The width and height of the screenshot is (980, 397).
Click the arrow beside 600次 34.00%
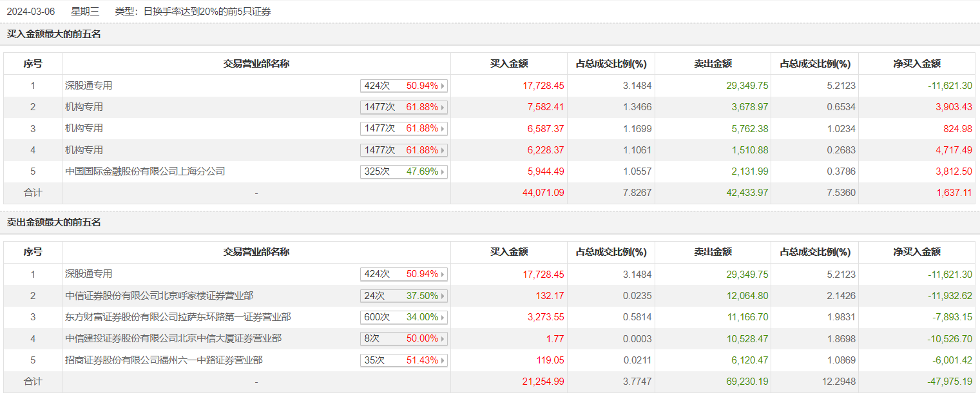click(443, 317)
